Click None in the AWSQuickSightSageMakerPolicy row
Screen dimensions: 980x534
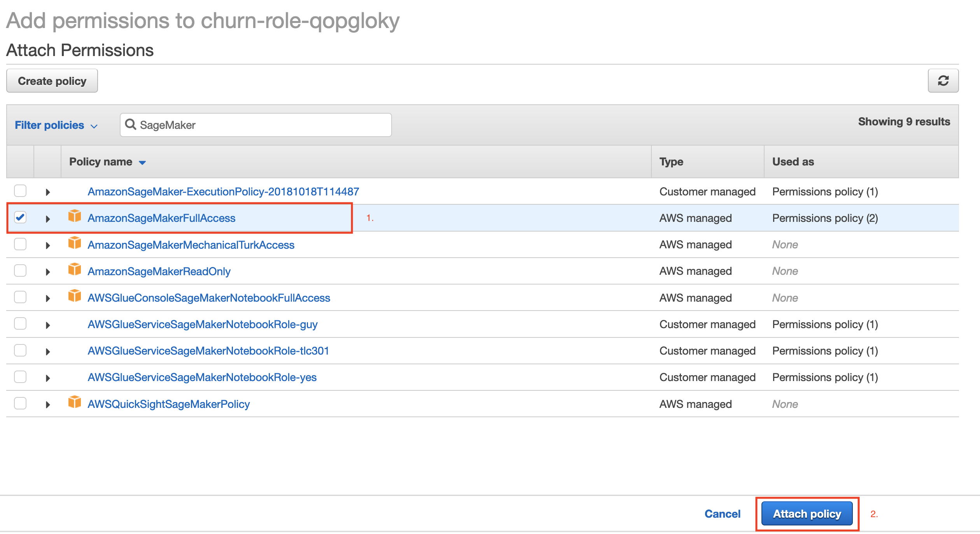pos(785,404)
